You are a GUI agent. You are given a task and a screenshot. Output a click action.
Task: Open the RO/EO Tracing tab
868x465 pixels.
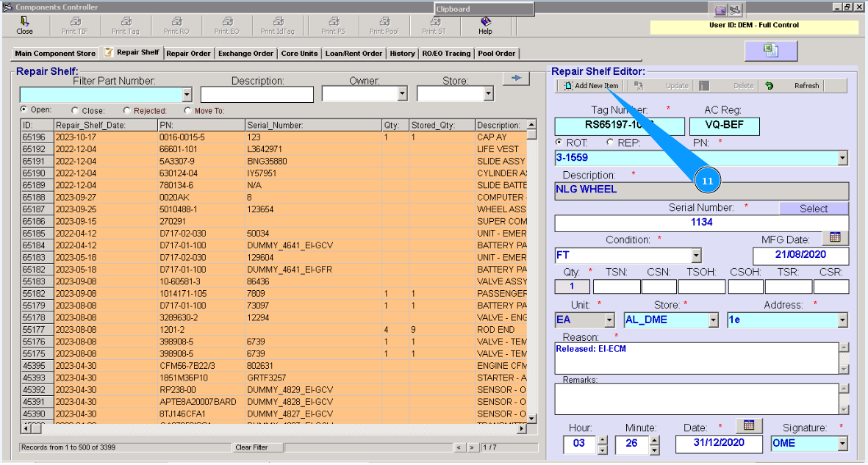pyautogui.click(x=446, y=54)
